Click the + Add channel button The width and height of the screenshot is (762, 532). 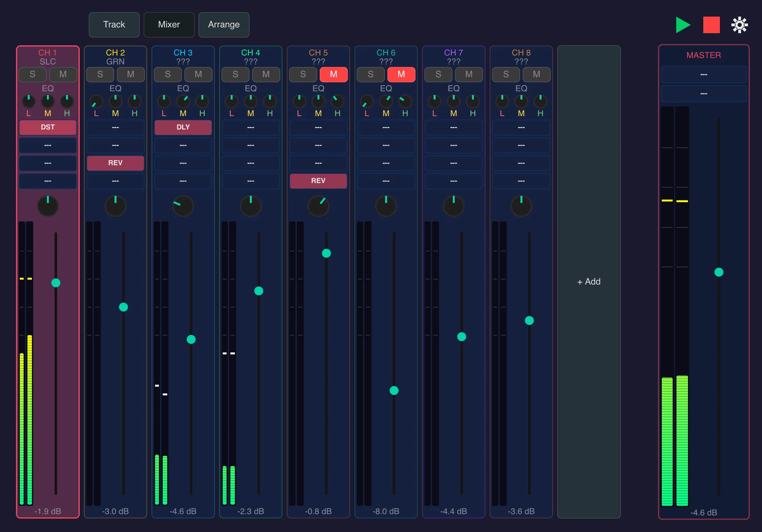coord(588,282)
